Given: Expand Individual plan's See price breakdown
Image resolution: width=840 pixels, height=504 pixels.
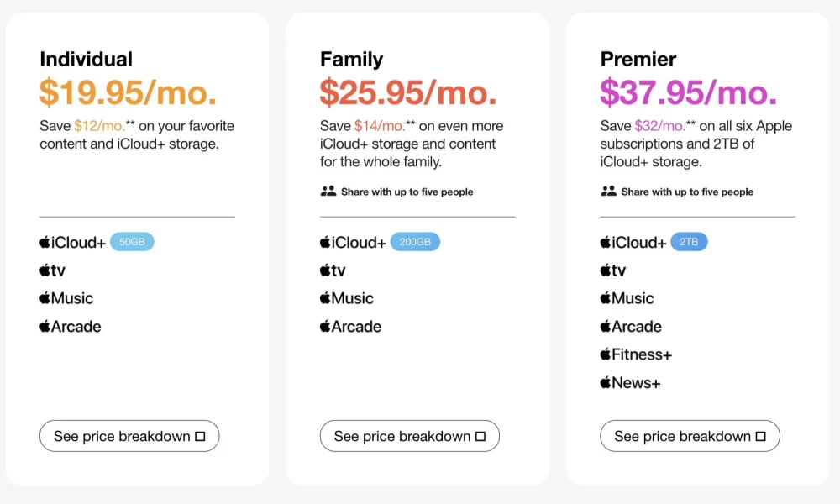Looking at the screenshot, I should click(x=129, y=436).
